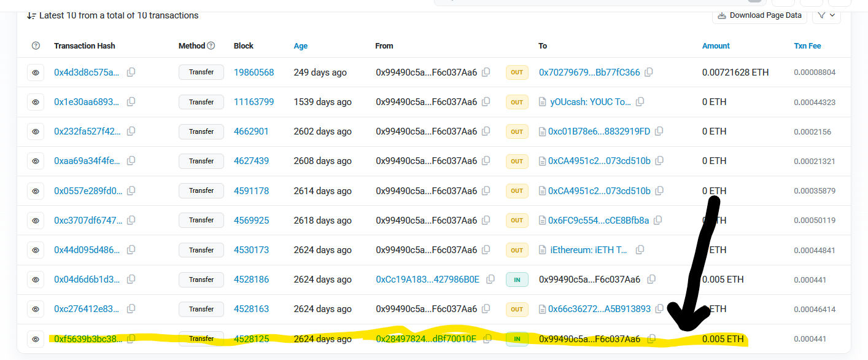The image size is (868, 360).
Task: Select Transfer method tag for block 19860568
Action: tap(201, 72)
